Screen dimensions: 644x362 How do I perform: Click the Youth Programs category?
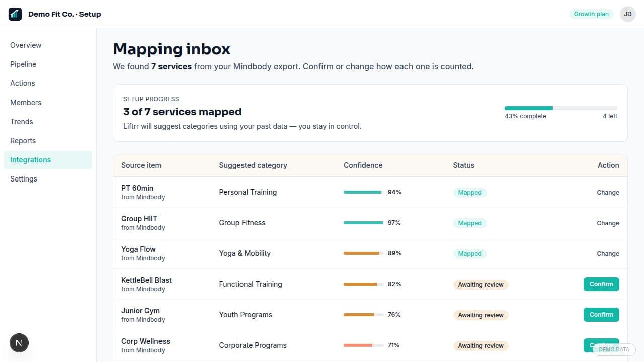(x=246, y=315)
